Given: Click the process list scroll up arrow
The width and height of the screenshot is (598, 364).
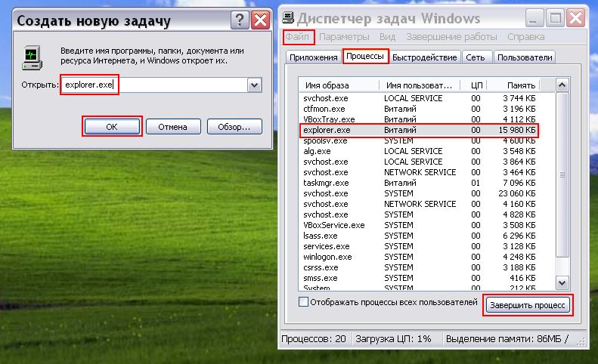Looking at the screenshot, I should [562, 85].
